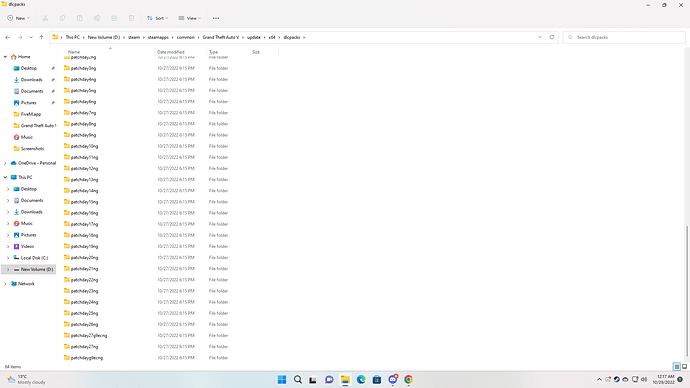Image resolution: width=690 pixels, height=388 pixels.
Task: Open the recent locations chevron
Action: coord(31,37)
